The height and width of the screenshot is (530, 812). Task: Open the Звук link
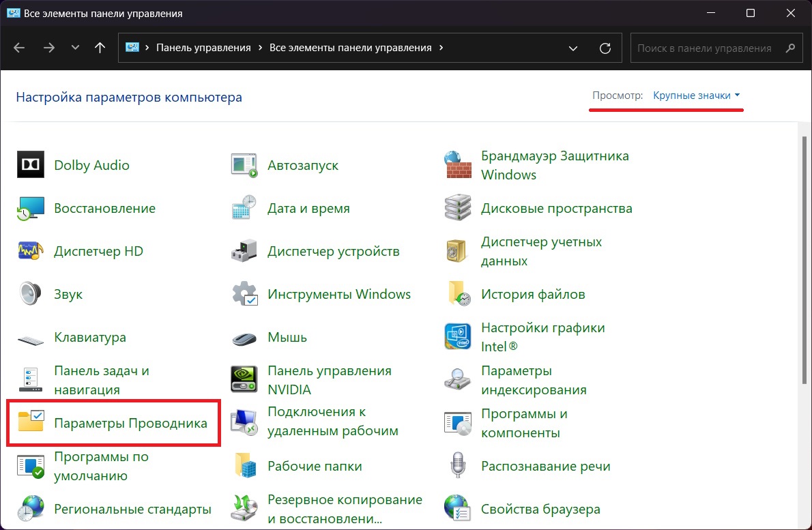click(x=68, y=294)
